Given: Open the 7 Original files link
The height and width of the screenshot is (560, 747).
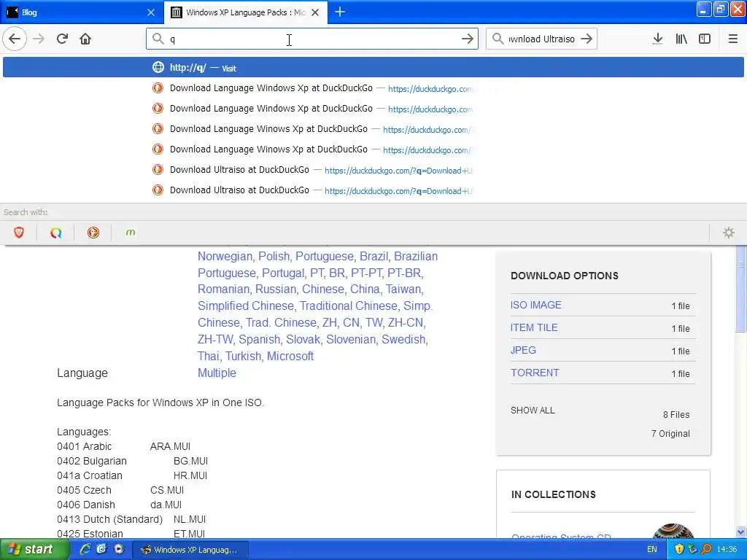Looking at the screenshot, I should (x=670, y=433).
